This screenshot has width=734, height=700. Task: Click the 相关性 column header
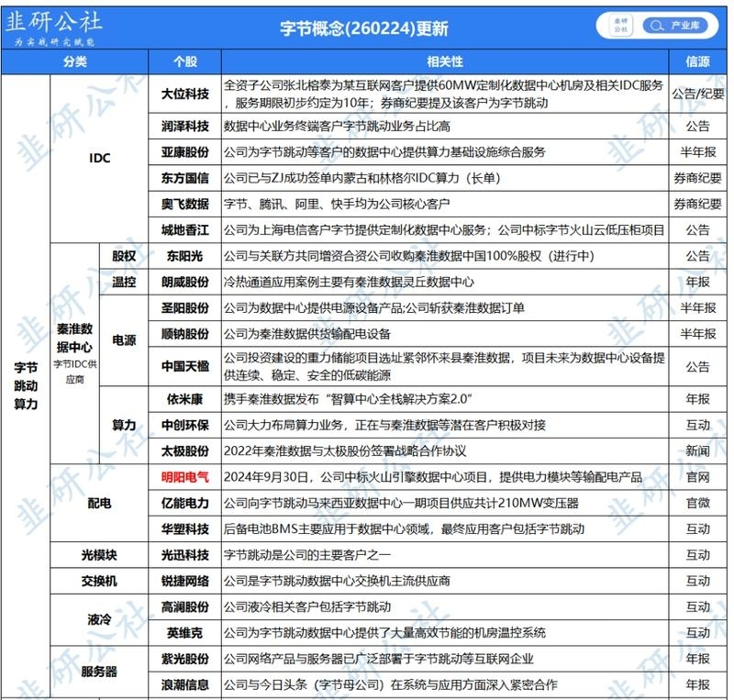[445, 61]
